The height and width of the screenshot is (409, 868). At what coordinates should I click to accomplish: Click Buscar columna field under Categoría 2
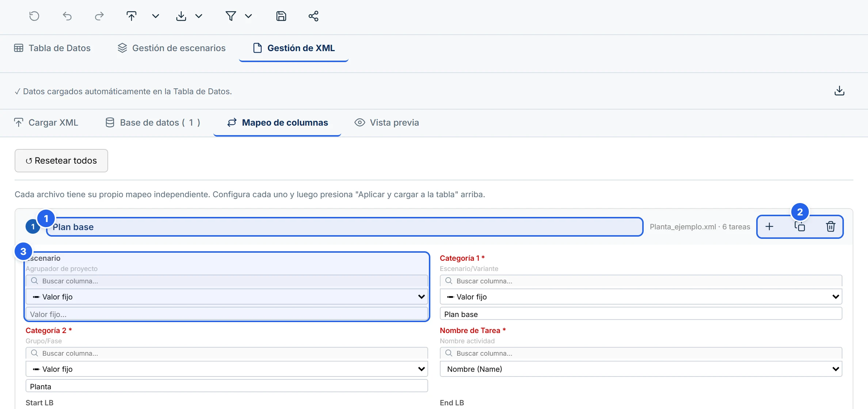tap(226, 353)
